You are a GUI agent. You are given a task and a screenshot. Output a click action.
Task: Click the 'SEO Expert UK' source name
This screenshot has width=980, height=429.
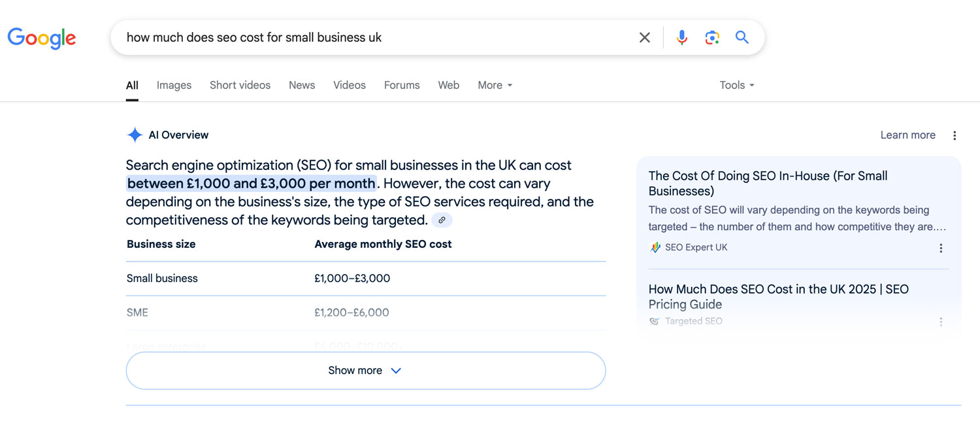coord(696,247)
